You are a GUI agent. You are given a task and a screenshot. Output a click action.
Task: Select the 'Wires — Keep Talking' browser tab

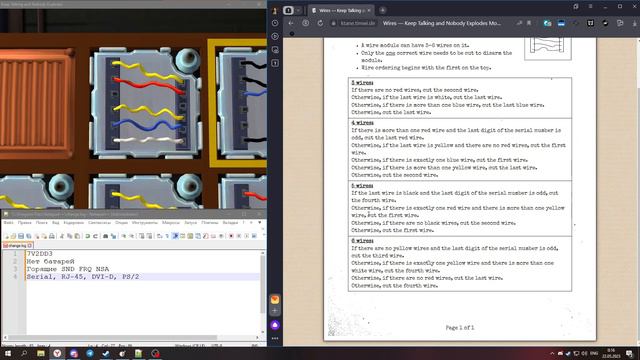[x=341, y=10]
